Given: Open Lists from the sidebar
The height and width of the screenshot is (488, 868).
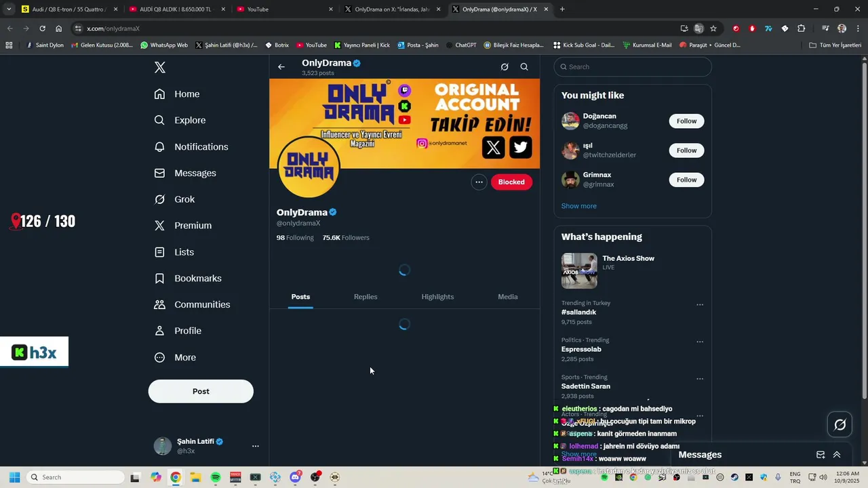Looking at the screenshot, I should 174,252.
